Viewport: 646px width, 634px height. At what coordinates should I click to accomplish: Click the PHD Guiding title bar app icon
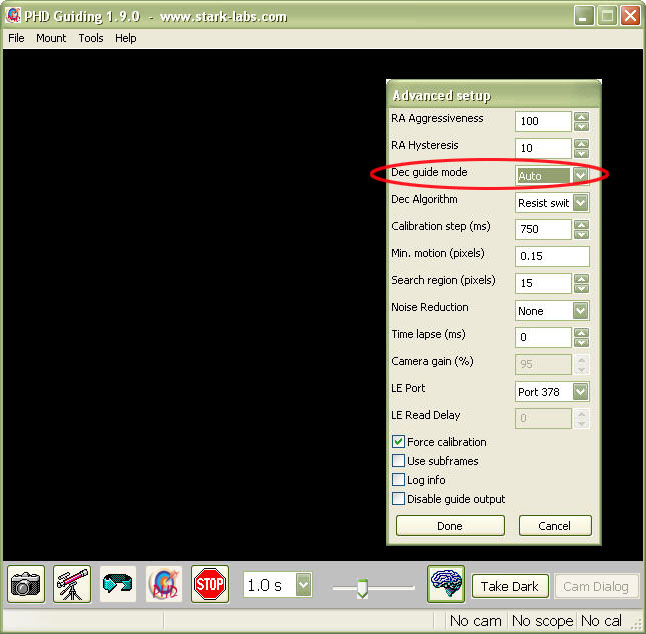point(13,15)
